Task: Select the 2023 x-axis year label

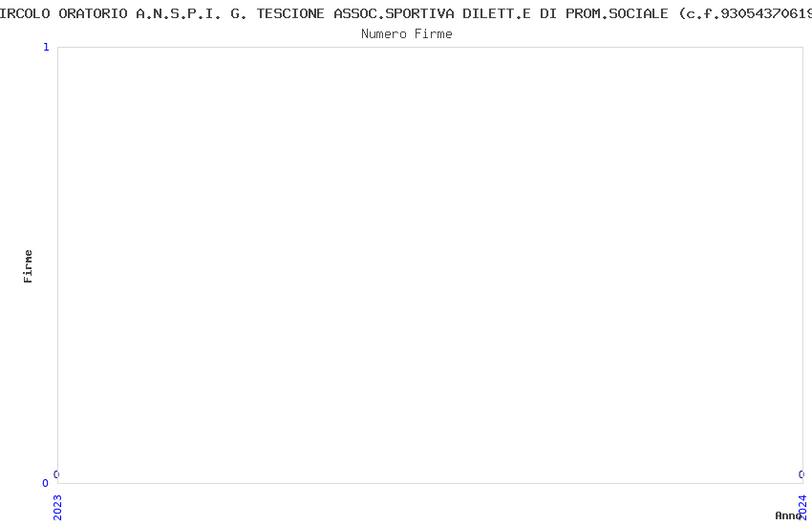Action: coord(57,508)
